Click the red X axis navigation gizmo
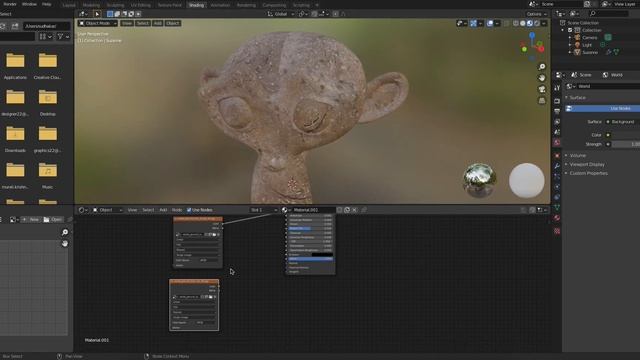 click(x=541, y=49)
